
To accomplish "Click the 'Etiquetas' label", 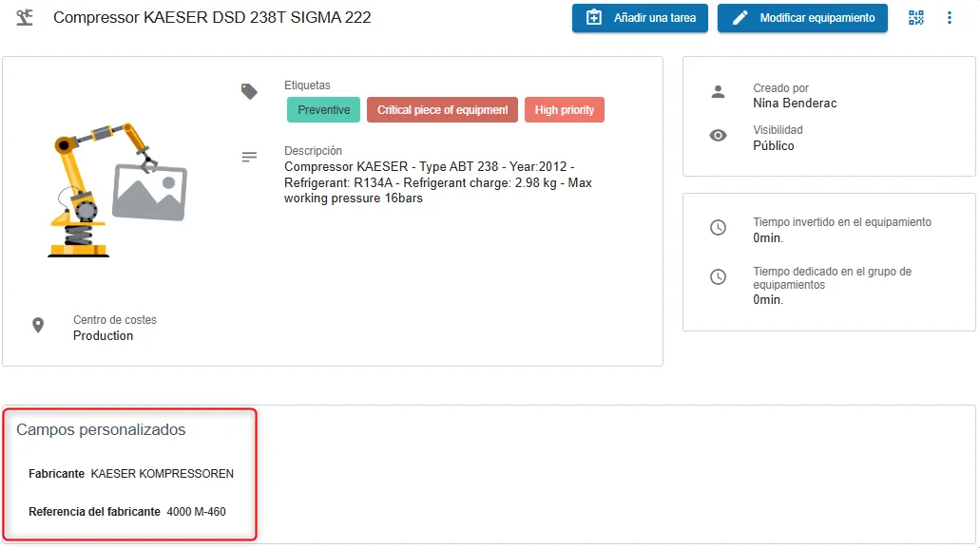I will (307, 85).
